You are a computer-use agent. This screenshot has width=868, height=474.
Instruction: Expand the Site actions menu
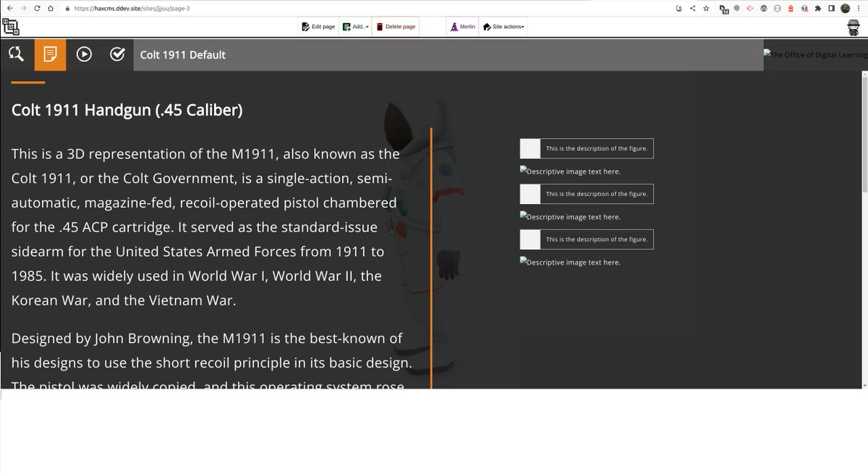[503, 27]
